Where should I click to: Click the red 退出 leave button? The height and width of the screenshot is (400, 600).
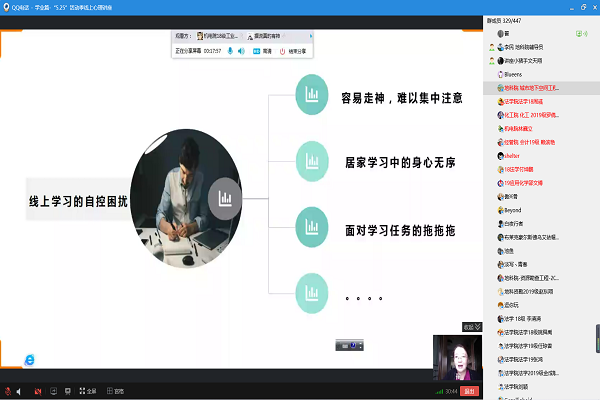click(x=469, y=391)
